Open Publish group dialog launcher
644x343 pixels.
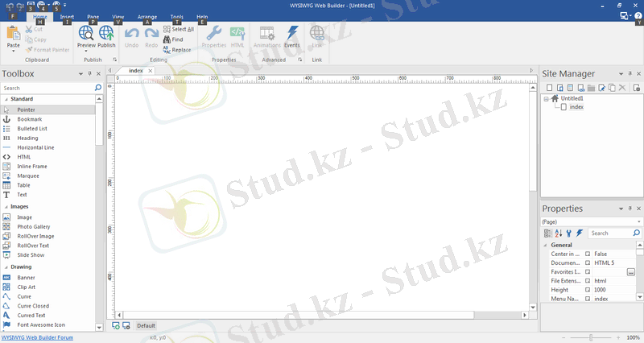pos(114,60)
